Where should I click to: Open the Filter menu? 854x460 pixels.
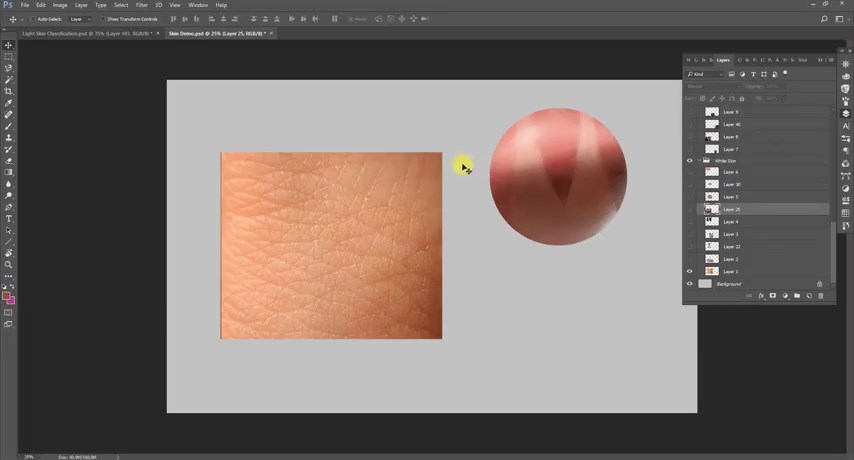click(x=141, y=5)
